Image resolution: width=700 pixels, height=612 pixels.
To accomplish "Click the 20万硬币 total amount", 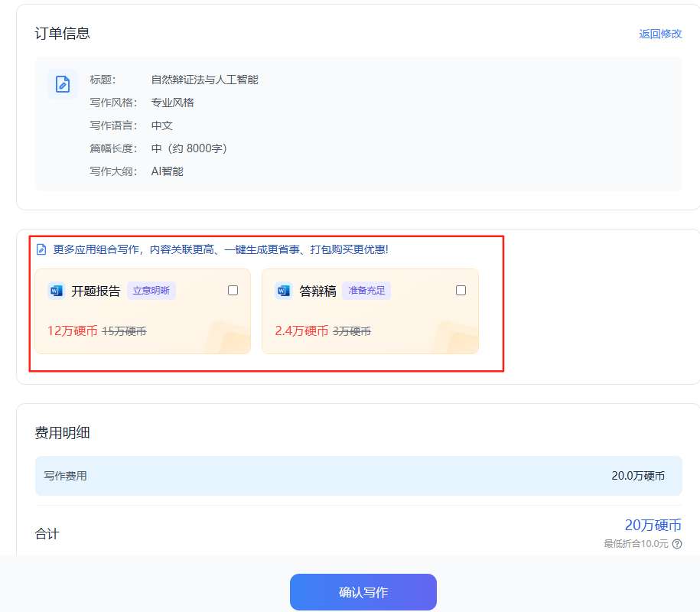I will (x=653, y=526).
